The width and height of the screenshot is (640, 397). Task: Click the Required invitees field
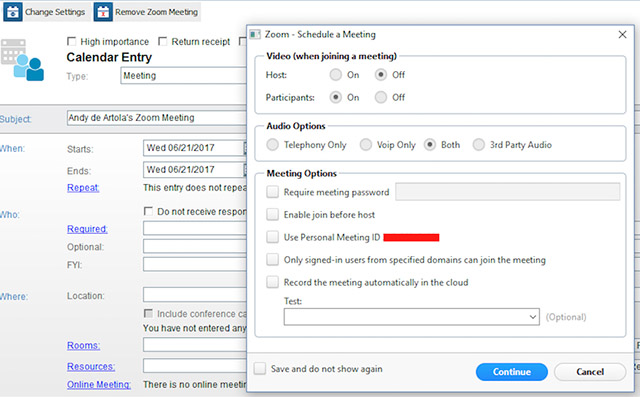click(x=195, y=228)
